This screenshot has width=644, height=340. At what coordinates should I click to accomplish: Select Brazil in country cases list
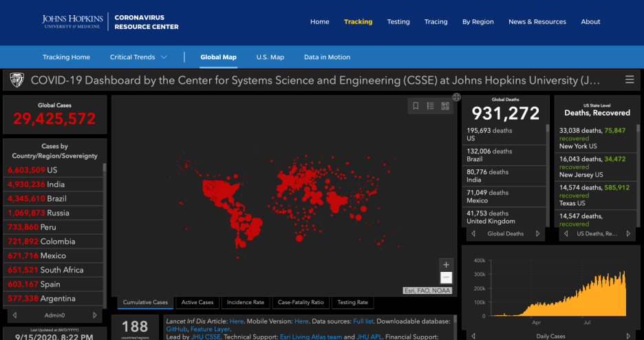[x=53, y=199]
